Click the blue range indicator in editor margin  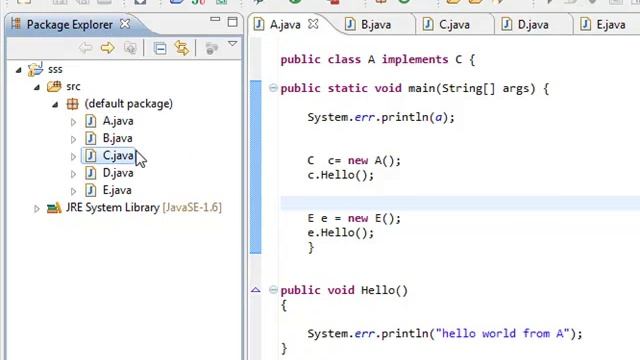256,167
